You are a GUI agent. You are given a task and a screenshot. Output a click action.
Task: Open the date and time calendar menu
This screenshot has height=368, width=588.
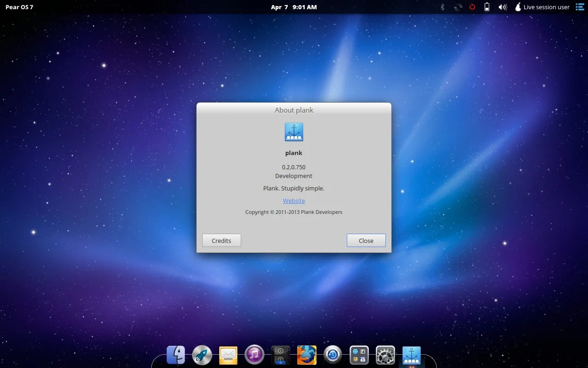tap(294, 7)
